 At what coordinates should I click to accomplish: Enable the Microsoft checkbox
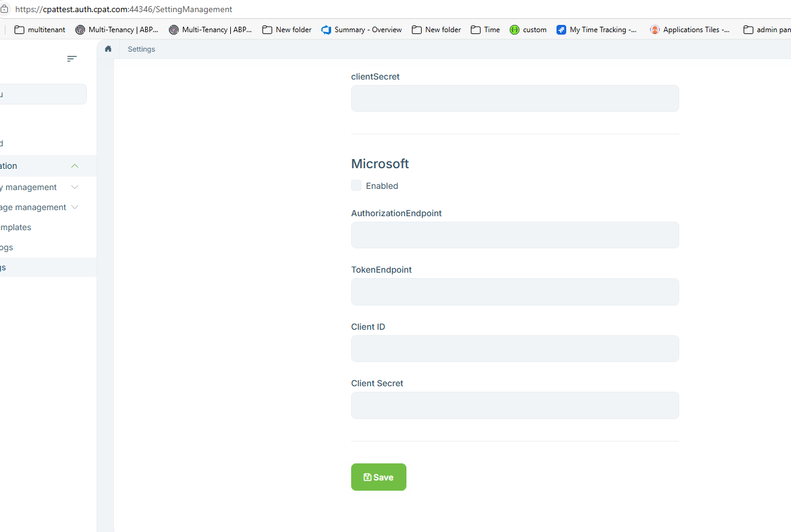coord(357,185)
